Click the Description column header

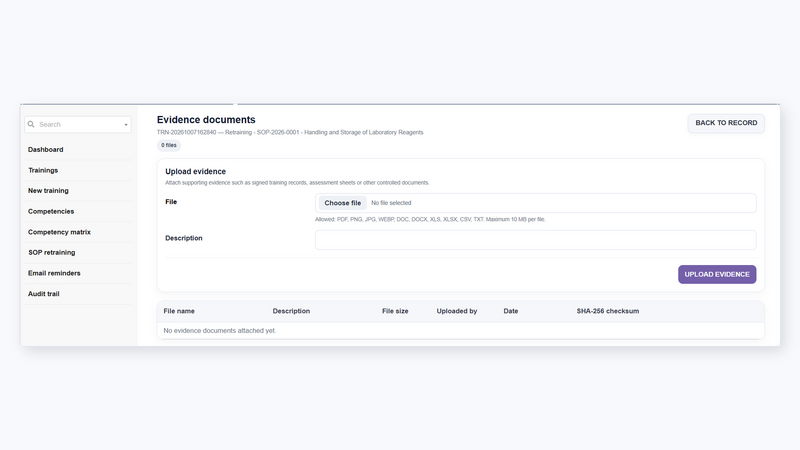291,311
